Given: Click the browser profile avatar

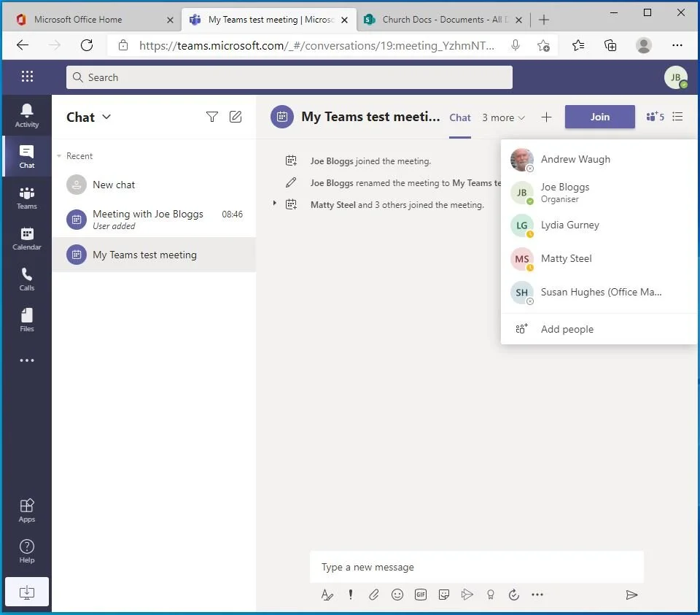Looking at the screenshot, I should point(643,45).
